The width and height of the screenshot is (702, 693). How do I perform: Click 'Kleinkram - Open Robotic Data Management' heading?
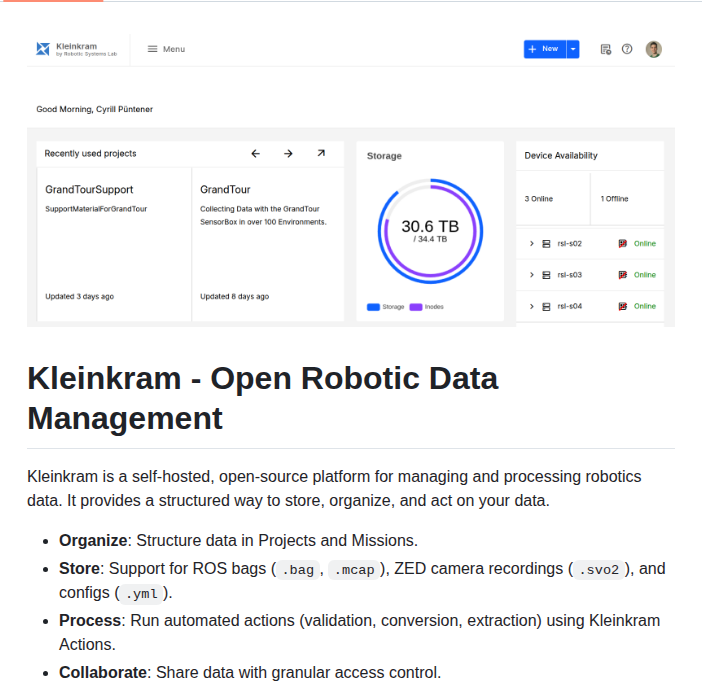point(262,398)
